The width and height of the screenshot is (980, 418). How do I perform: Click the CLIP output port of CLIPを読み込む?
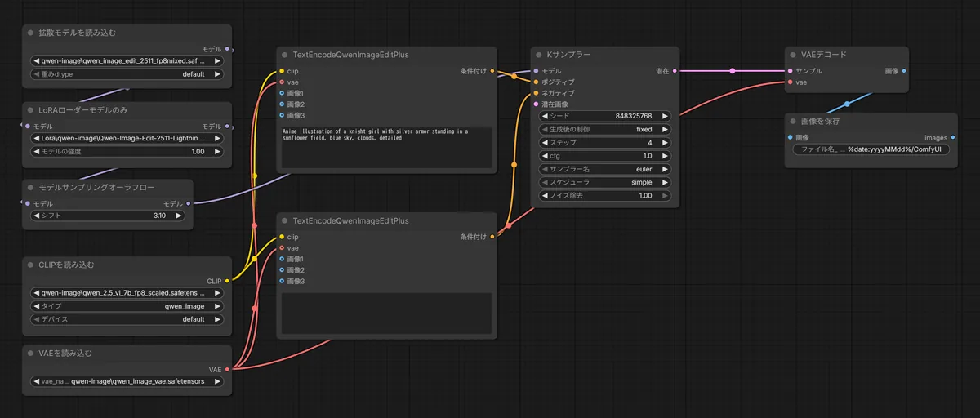pos(226,281)
